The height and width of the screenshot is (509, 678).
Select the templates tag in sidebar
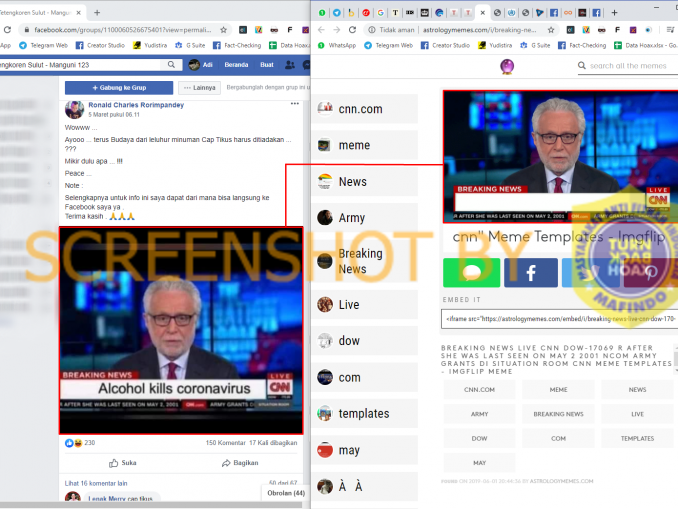pyautogui.click(x=365, y=414)
